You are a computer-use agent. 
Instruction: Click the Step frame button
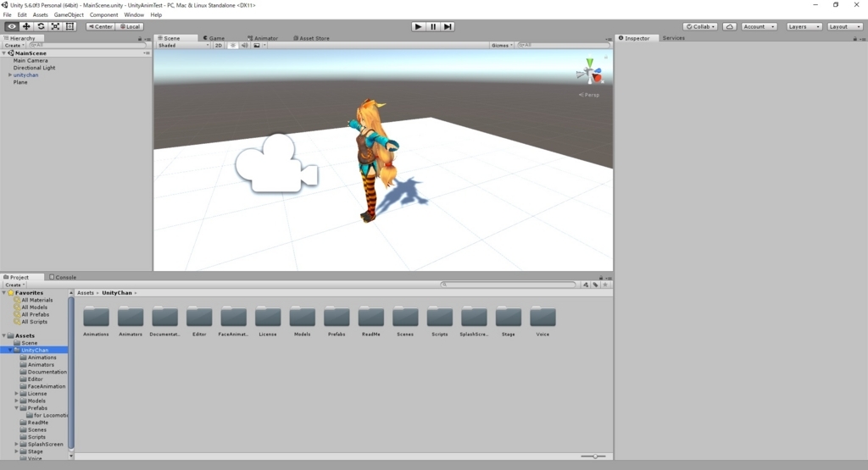pos(448,26)
